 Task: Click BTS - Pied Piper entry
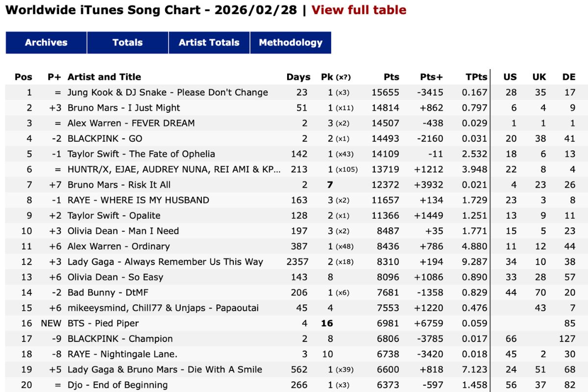pyautogui.click(x=103, y=323)
